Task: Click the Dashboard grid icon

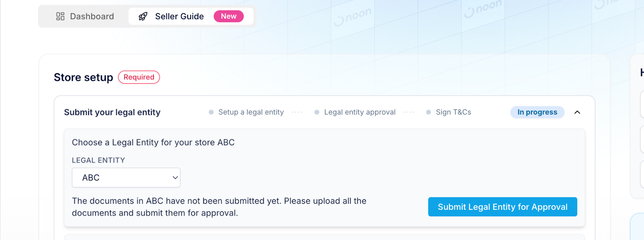Action: pyautogui.click(x=60, y=16)
